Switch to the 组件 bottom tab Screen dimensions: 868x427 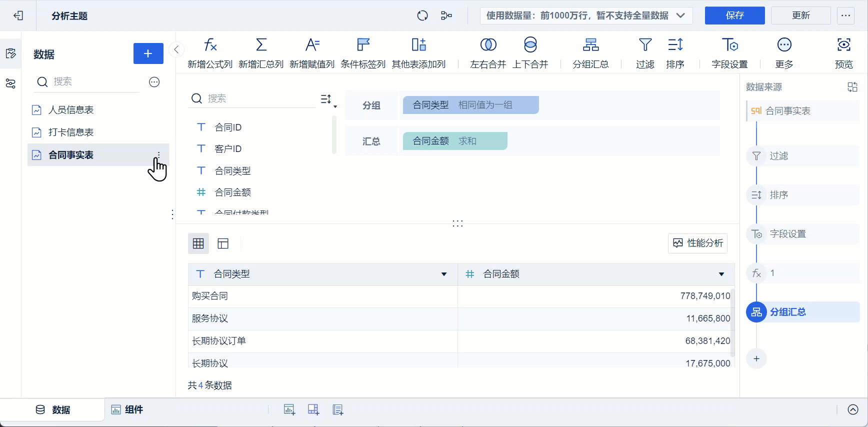click(x=127, y=410)
